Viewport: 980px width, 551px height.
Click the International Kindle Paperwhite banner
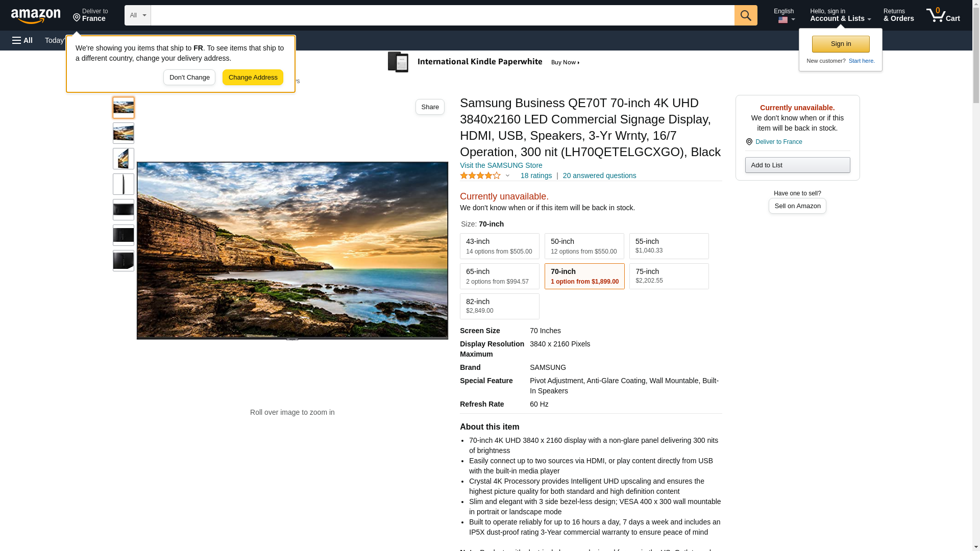484,62
